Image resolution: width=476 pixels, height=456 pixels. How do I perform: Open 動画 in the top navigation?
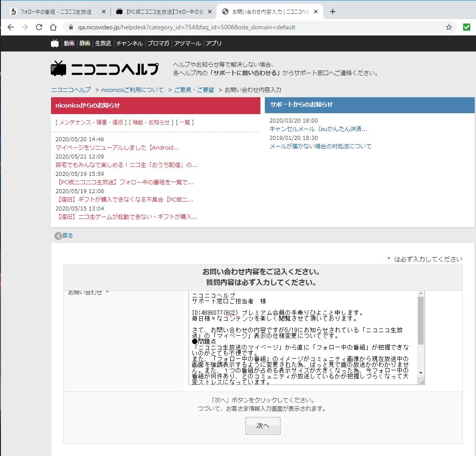(69, 44)
